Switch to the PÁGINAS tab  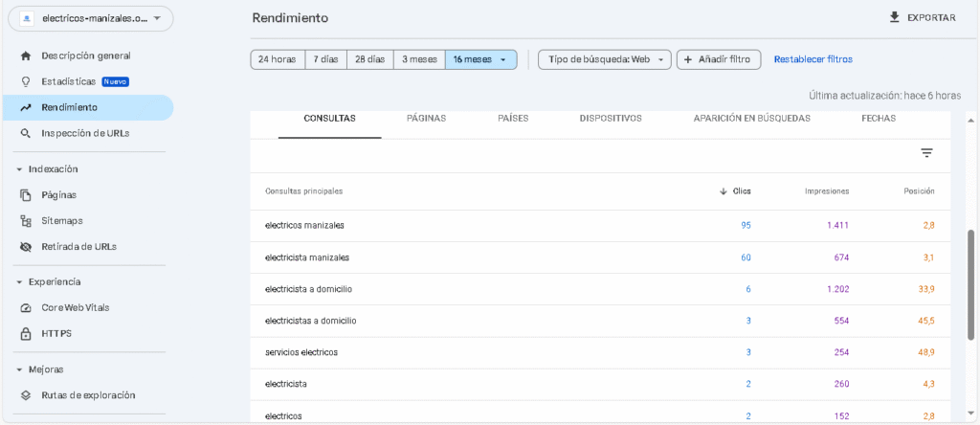point(426,119)
